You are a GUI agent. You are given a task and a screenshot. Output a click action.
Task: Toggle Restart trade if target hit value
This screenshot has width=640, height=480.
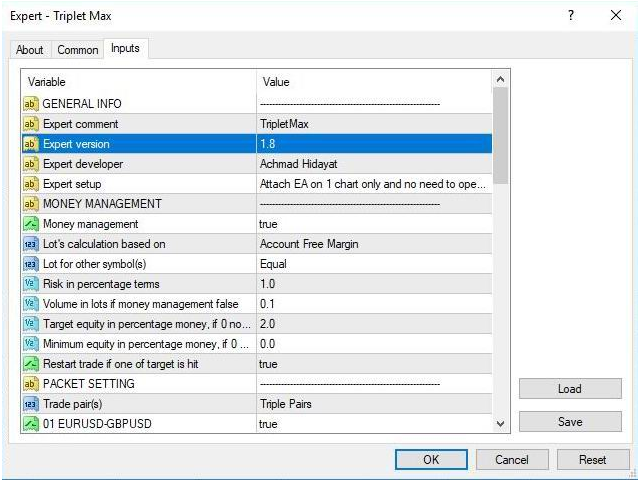[268, 364]
